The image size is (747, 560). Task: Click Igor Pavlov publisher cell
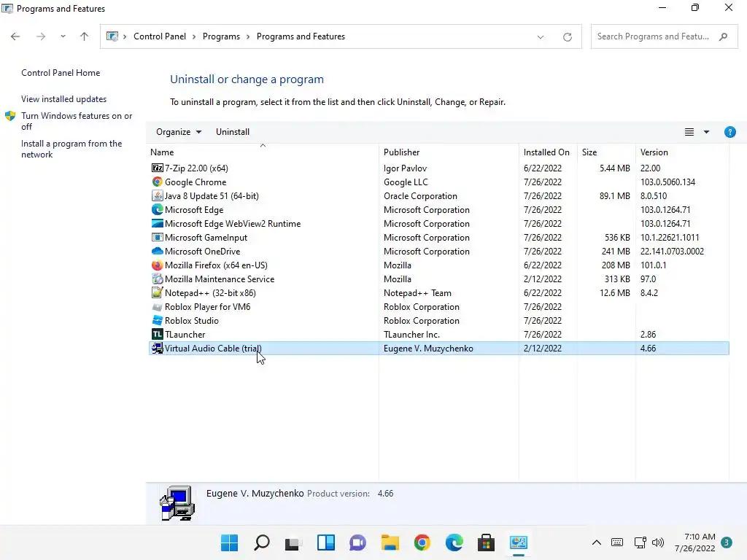coord(405,168)
